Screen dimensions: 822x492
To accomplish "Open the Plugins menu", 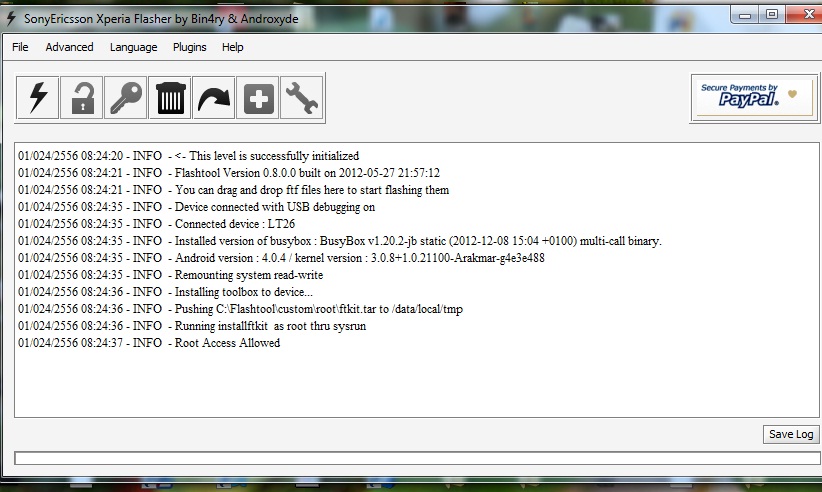I will coord(189,47).
